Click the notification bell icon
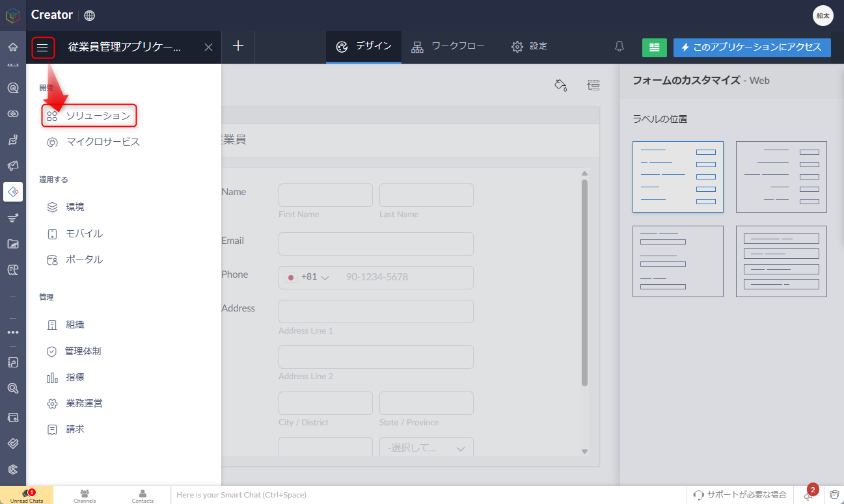This screenshot has height=504, width=844. point(619,47)
